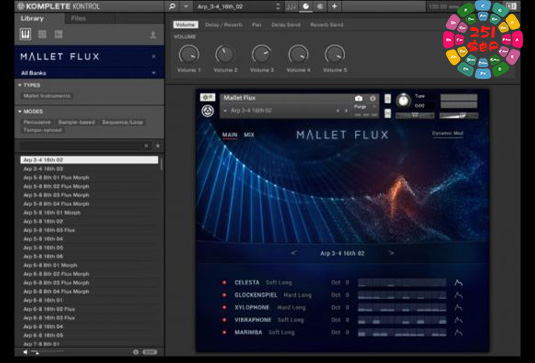The width and height of the screenshot is (535, 363).
Task: Select the one-shots browser icon
Action: [x=58, y=34]
